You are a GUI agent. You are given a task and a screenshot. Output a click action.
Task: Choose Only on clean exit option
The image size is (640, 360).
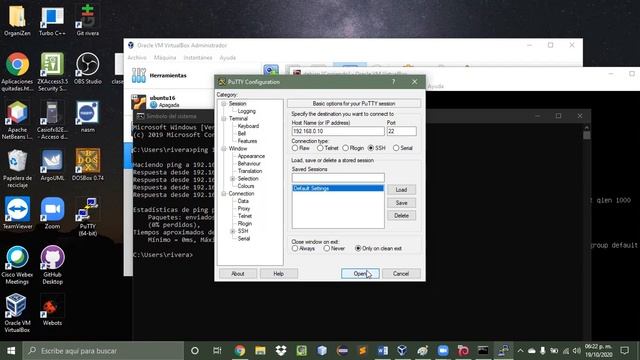pos(358,248)
